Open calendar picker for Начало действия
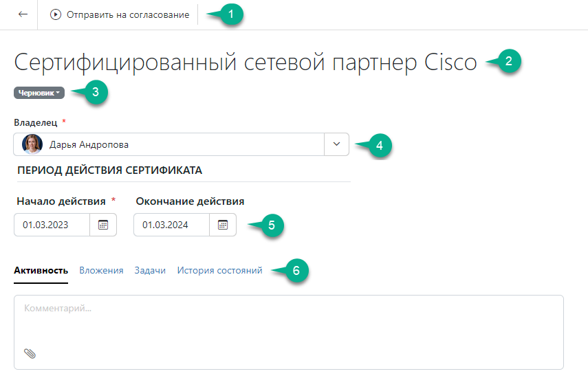Viewport: 588px width, 378px height. pos(103,225)
